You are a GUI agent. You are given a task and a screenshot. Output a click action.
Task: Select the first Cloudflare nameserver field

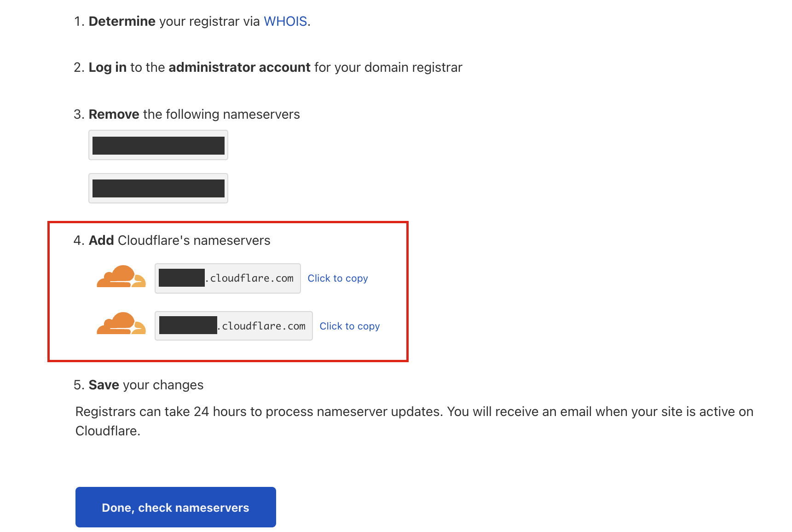228,278
